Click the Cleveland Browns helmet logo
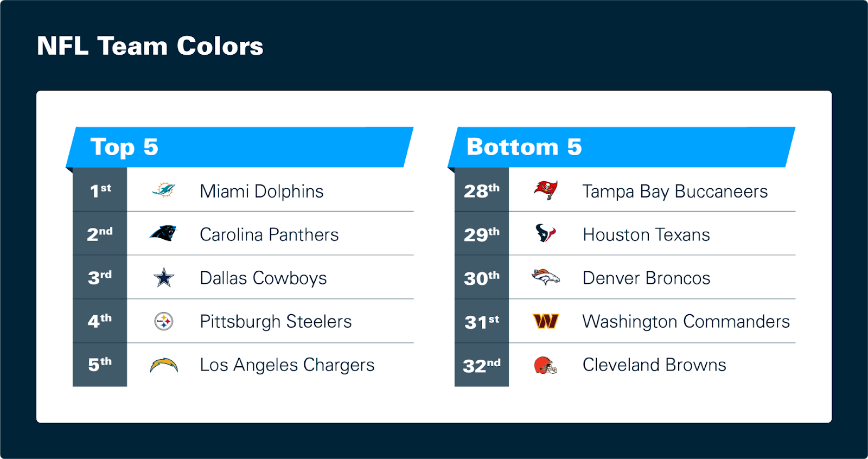The image size is (868, 459). 546,365
